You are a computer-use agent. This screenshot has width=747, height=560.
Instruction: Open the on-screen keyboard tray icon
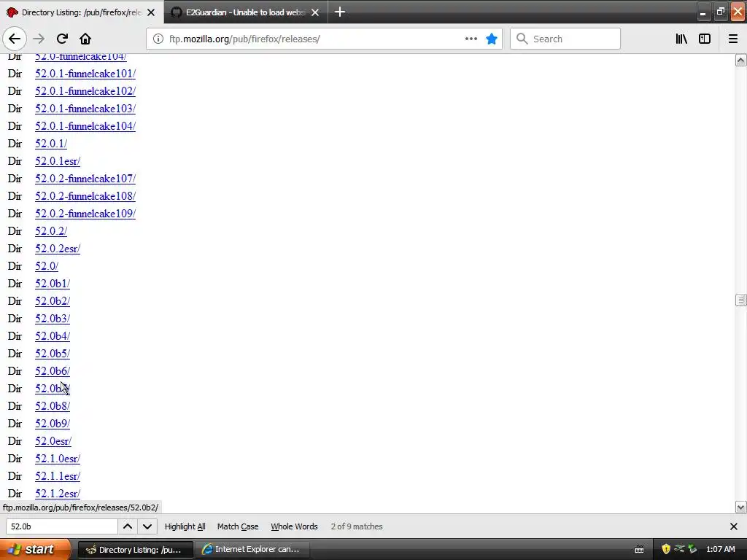[639, 550]
